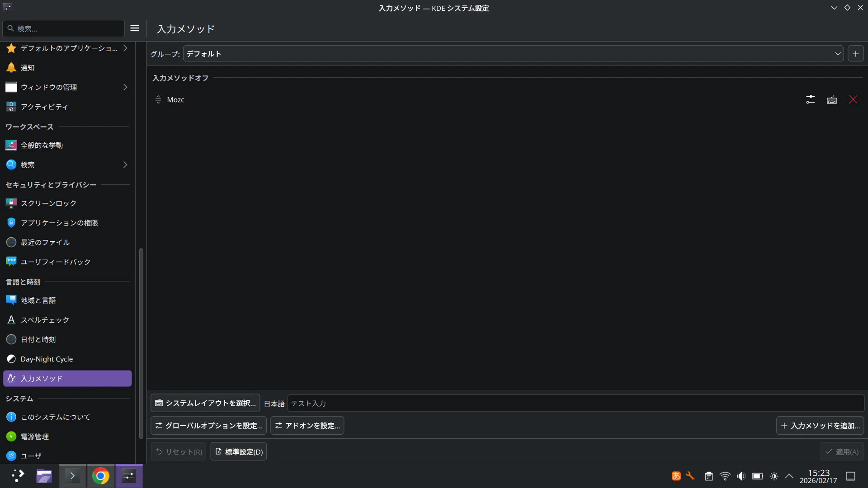Open the wrench tray icon

[690, 476]
